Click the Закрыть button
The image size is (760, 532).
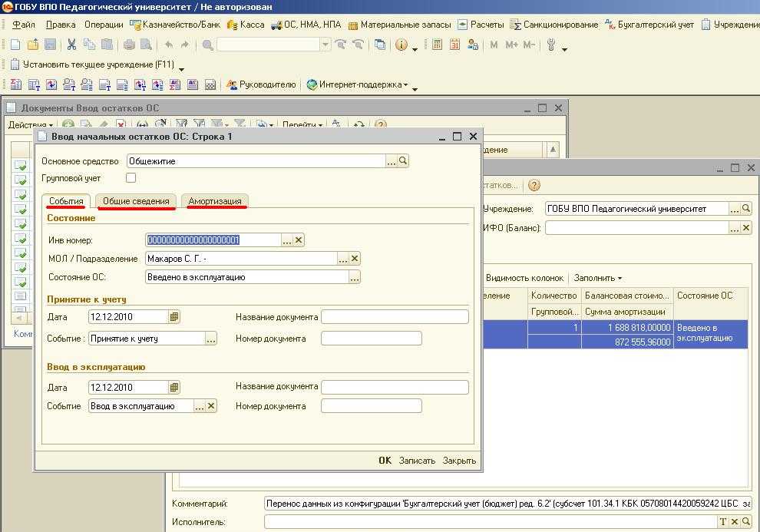(459, 461)
